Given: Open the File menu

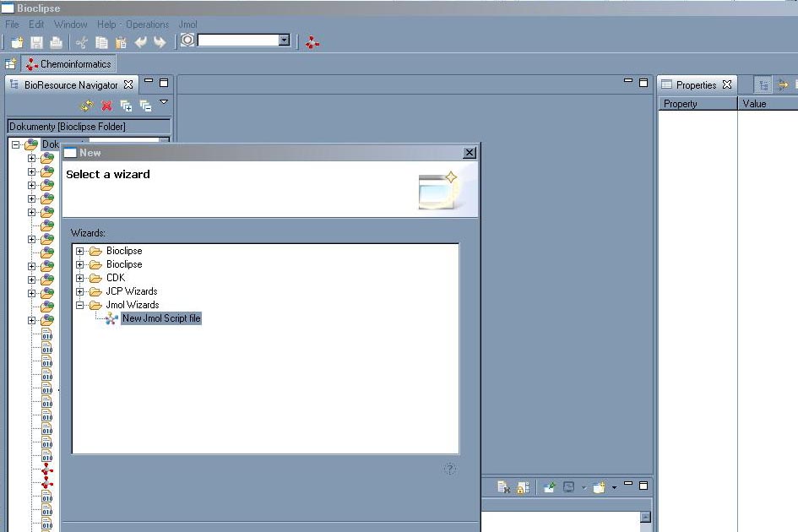Looking at the screenshot, I should pos(12,24).
